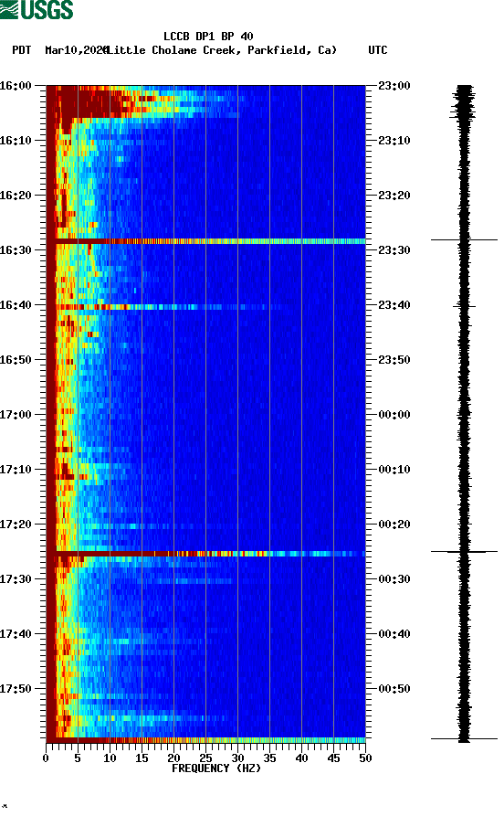Click the UTC timezone label
This screenshot has height=816, width=504.
tap(378, 50)
